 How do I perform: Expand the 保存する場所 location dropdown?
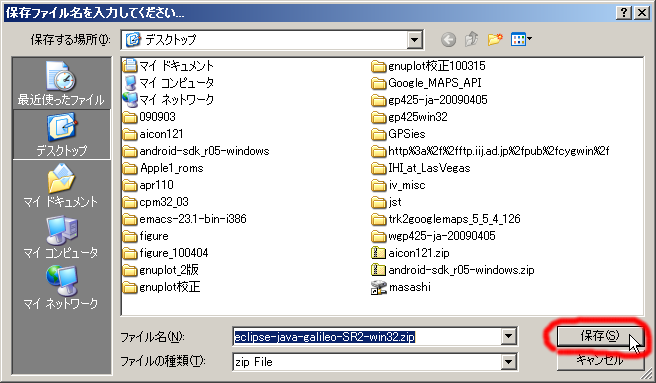[414, 40]
